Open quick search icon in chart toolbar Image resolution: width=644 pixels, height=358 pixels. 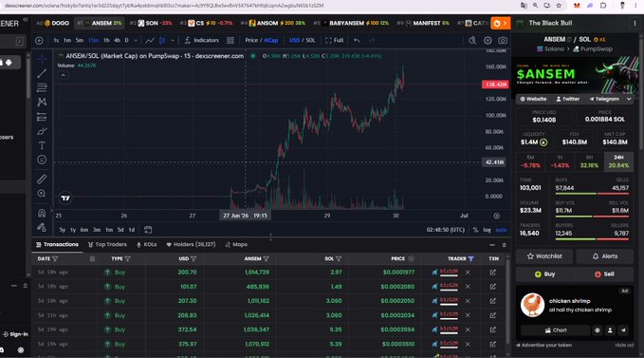point(472,40)
